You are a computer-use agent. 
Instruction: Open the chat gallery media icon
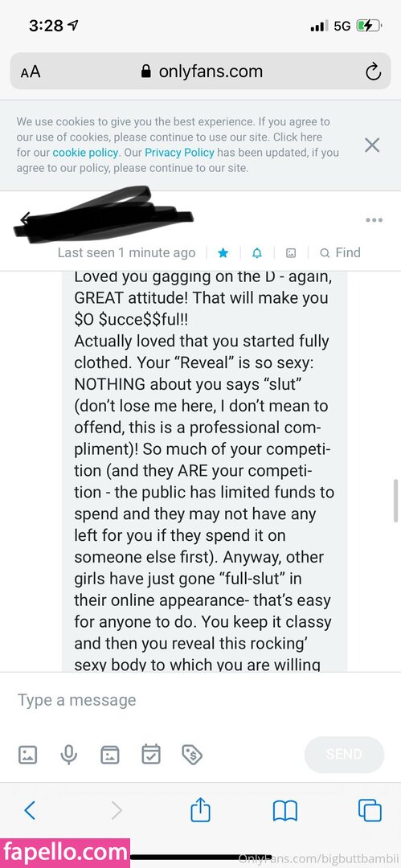coord(291,253)
